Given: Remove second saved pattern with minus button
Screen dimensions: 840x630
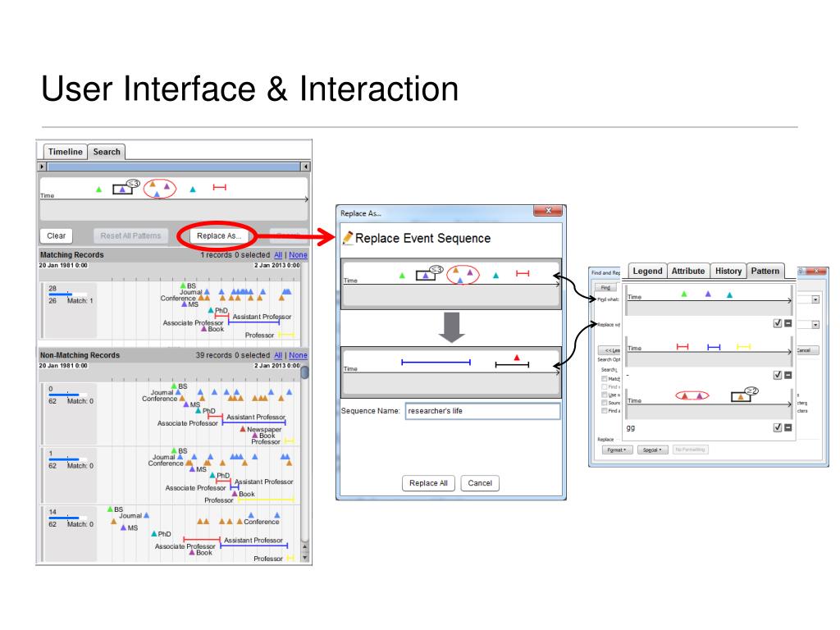Looking at the screenshot, I should point(788,375).
